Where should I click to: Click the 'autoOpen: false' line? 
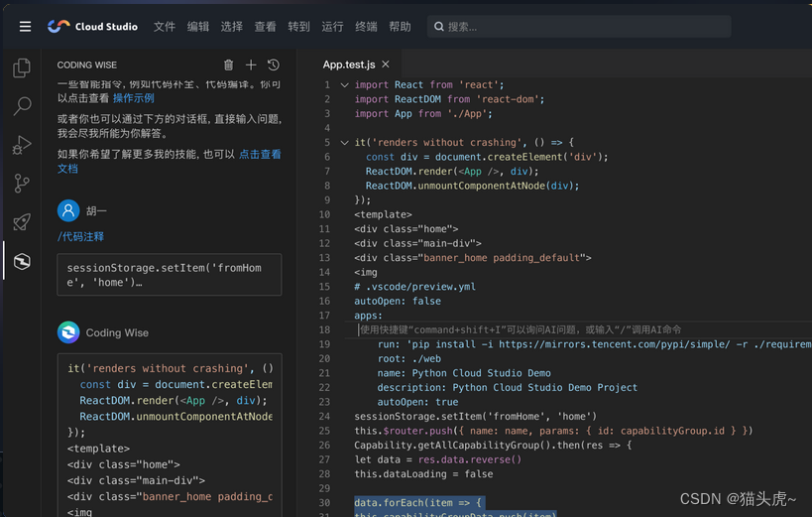(398, 301)
